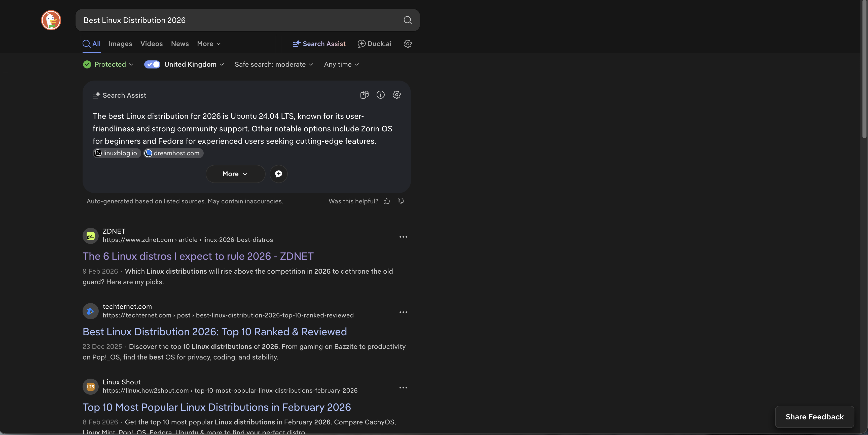The width and height of the screenshot is (868, 435).
Task: Copy the Search Assist answer
Action: click(364, 95)
